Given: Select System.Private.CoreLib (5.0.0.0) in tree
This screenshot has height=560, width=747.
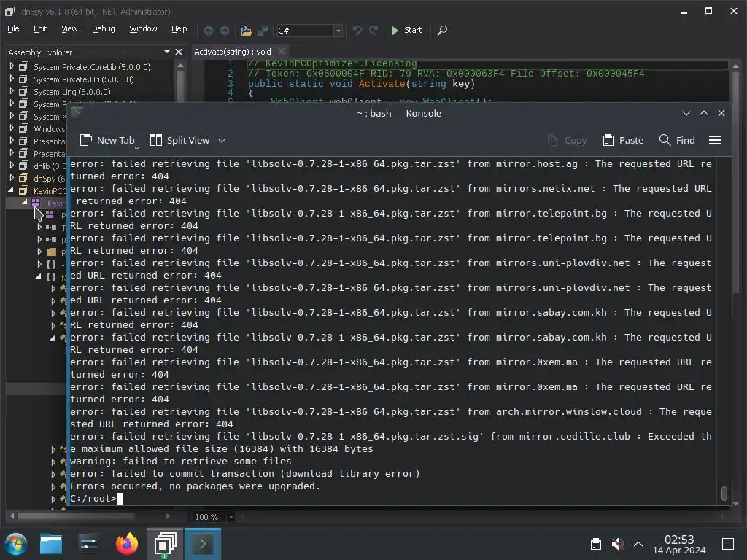Looking at the screenshot, I should [x=92, y=67].
